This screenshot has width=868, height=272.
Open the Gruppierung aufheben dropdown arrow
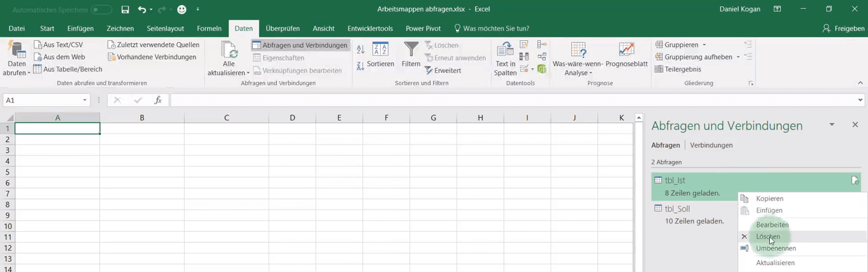point(738,57)
